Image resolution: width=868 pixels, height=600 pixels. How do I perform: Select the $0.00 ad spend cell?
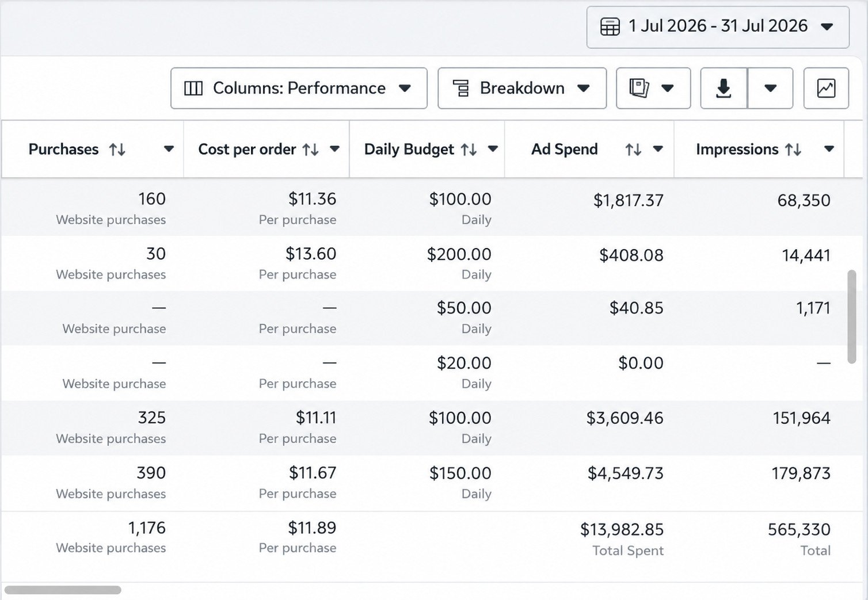(641, 363)
